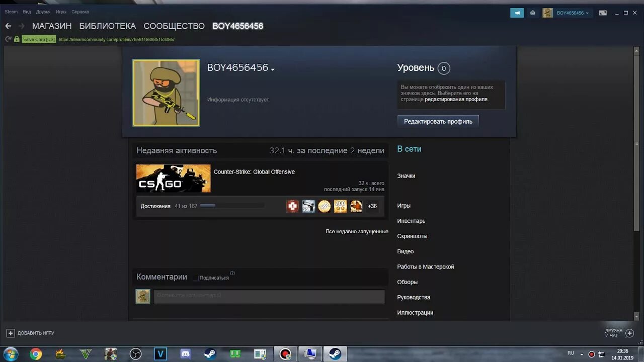Viewport: 644px width, 362px height.
Task: Open the Скриншоты sidebar link
Action: pyautogui.click(x=412, y=236)
